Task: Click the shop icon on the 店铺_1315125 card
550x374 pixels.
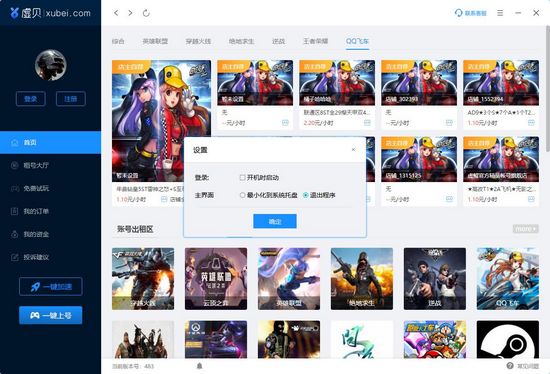Action: pyautogui.click(x=449, y=199)
